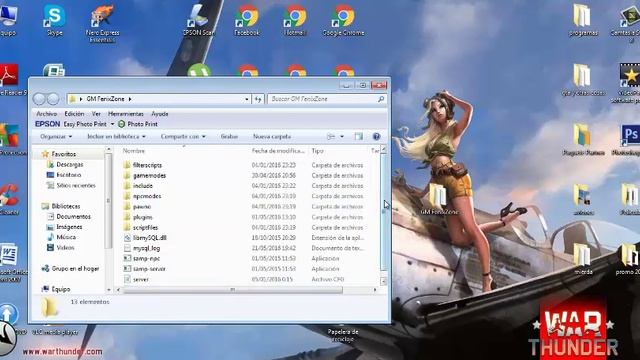Click the Nueva carpeta button

coord(272,136)
